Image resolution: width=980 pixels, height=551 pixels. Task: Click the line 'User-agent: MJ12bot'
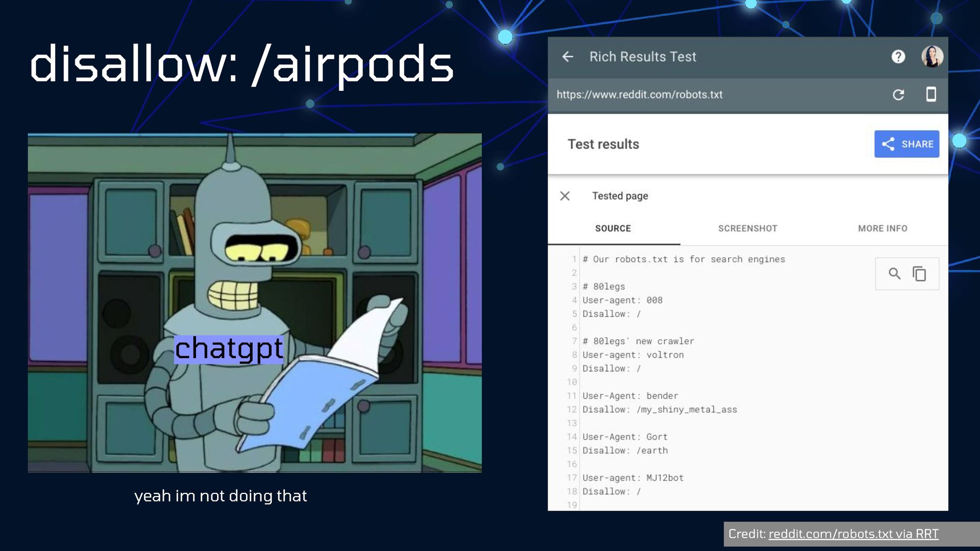[633, 478]
